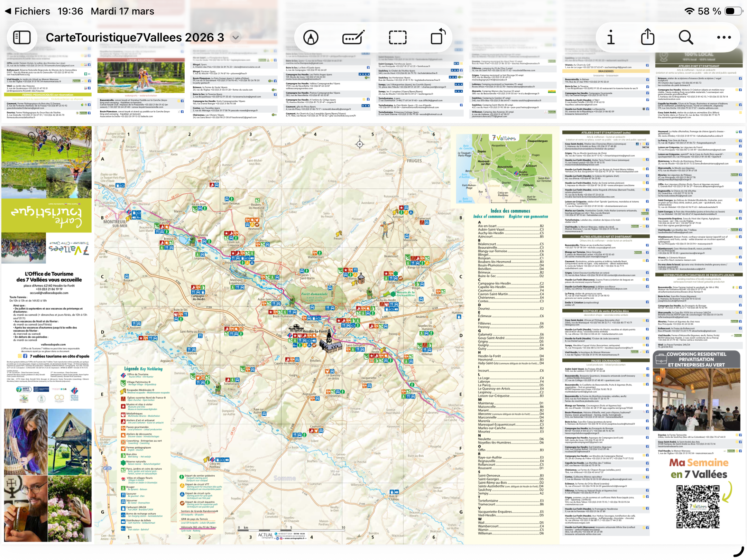Tap the Share icon
The width and height of the screenshot is (747, 560).
pos(647,37)
